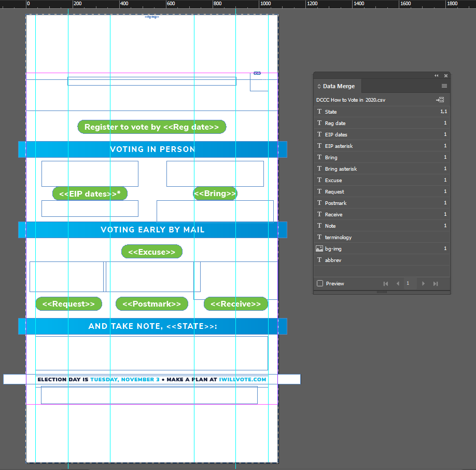Go to previous record
Image resolution: width=476 pixels, height=470 pixels.
(x=398, y=284)
